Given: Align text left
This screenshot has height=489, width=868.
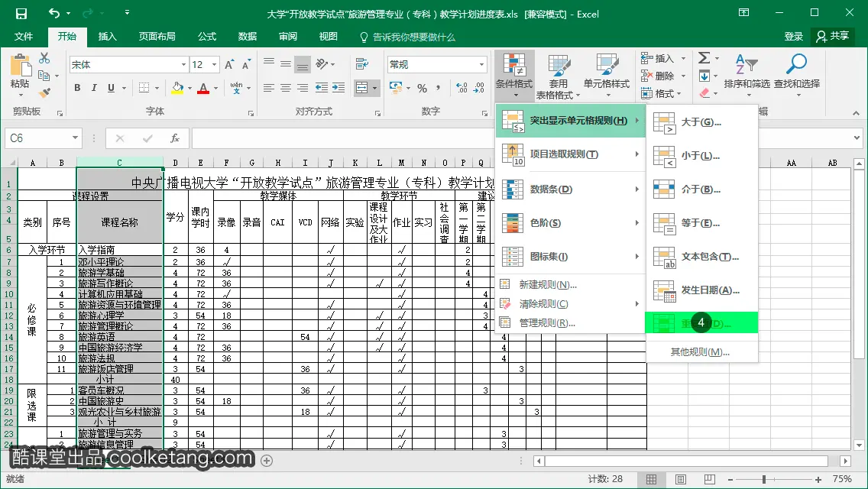Looking at the screenshot, I should 268,88.
